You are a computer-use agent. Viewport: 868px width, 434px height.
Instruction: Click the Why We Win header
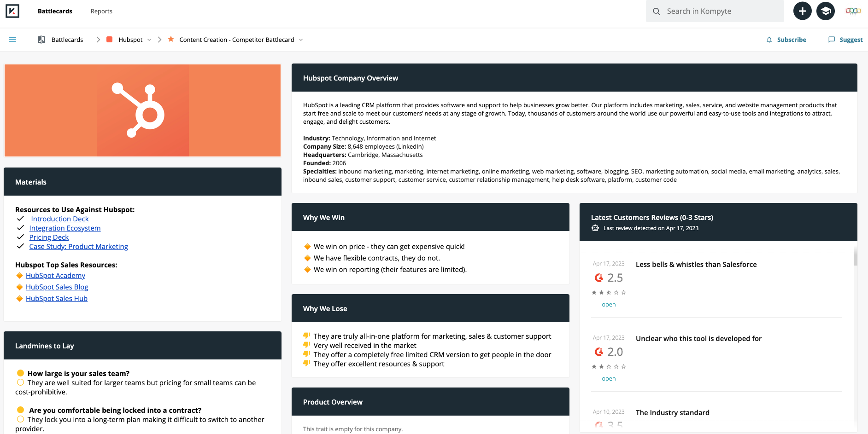(430, 217)
